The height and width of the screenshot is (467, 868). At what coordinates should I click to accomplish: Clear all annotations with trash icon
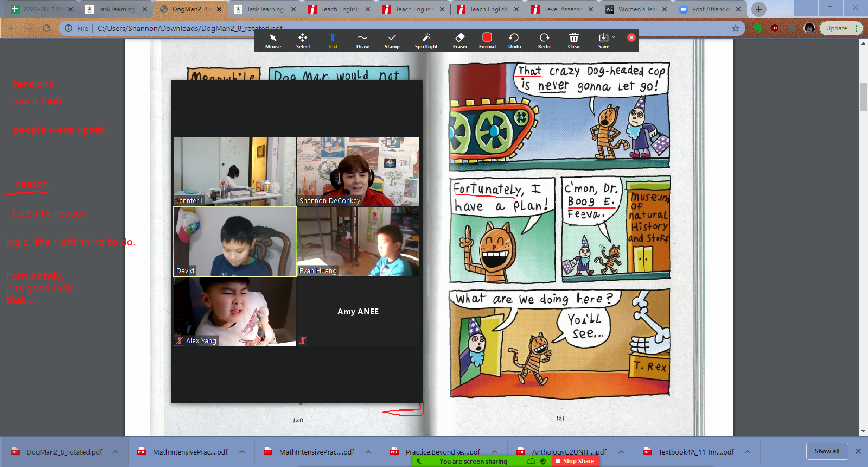(x=574, y=41)
